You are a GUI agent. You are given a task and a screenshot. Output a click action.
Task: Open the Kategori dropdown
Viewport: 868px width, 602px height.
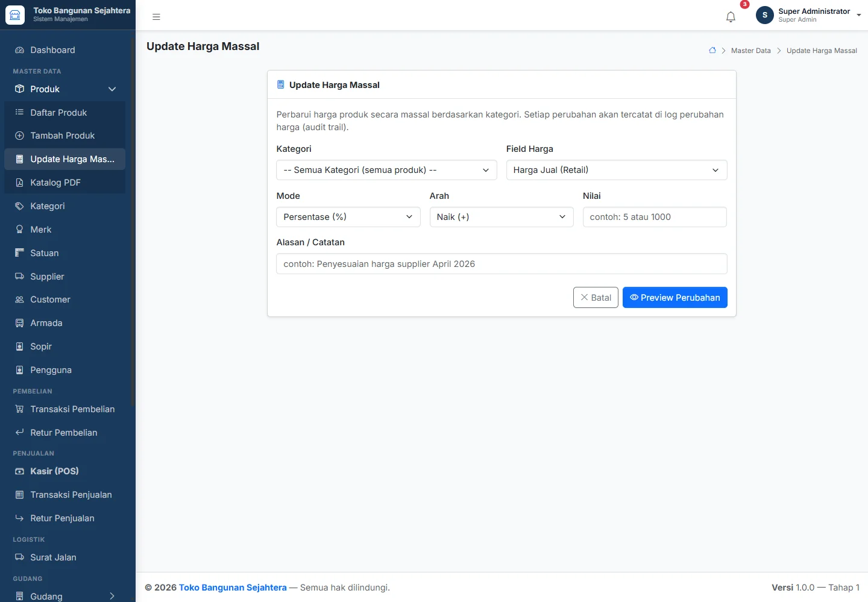click(386, 170)
